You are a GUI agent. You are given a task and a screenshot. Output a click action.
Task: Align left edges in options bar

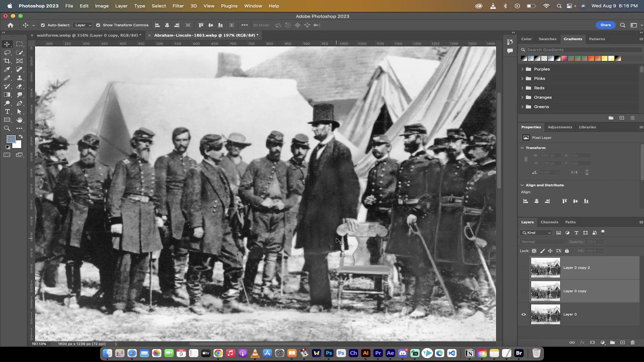point(157,25)
